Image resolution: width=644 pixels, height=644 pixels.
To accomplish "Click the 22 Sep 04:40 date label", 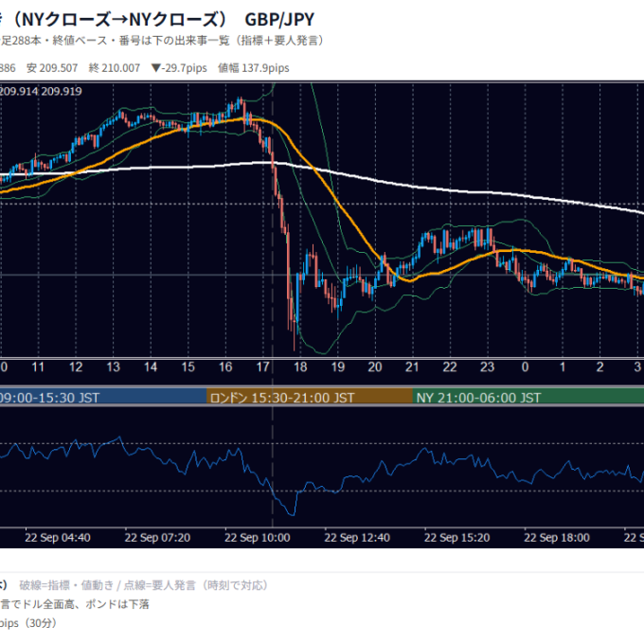I will coord(58,538).
